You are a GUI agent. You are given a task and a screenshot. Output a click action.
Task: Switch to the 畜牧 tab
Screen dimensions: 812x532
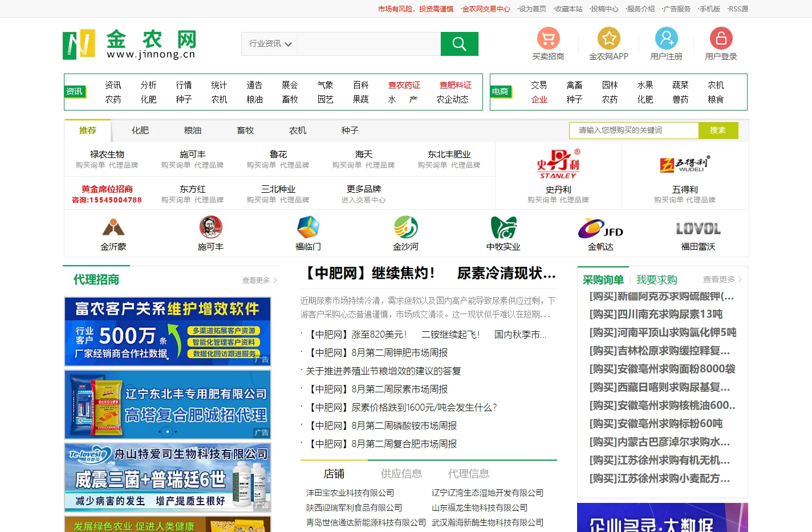pyautogui.click(x=245, y=131)
